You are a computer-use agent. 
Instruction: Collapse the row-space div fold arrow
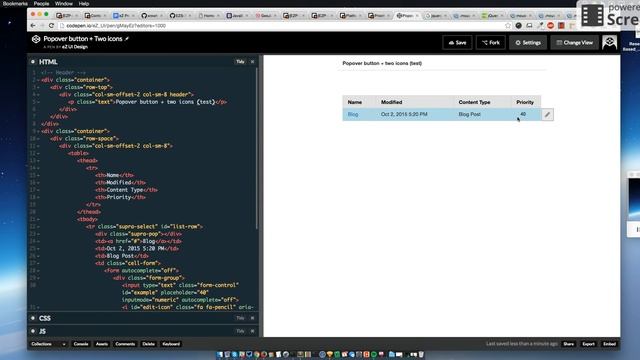(x=38, y=139)
